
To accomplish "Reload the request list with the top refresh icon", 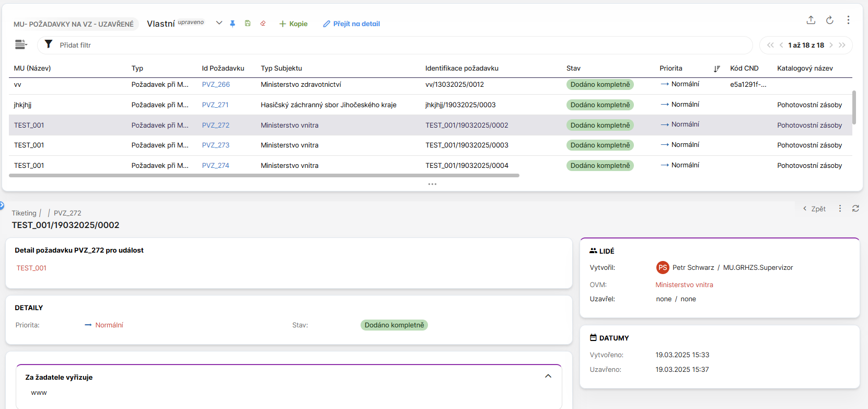I will point(829,20).
